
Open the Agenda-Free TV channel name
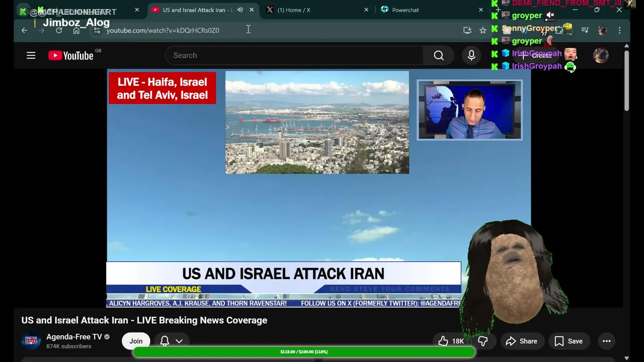(x=74, y=337)
